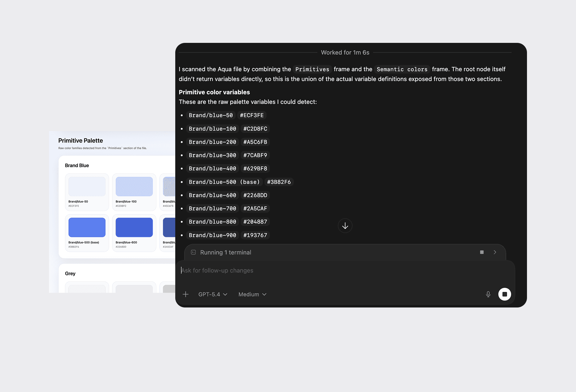Select the #7CABF9 hex value
The width and height of the screenshot is (576, 392).
coord(255,156)
